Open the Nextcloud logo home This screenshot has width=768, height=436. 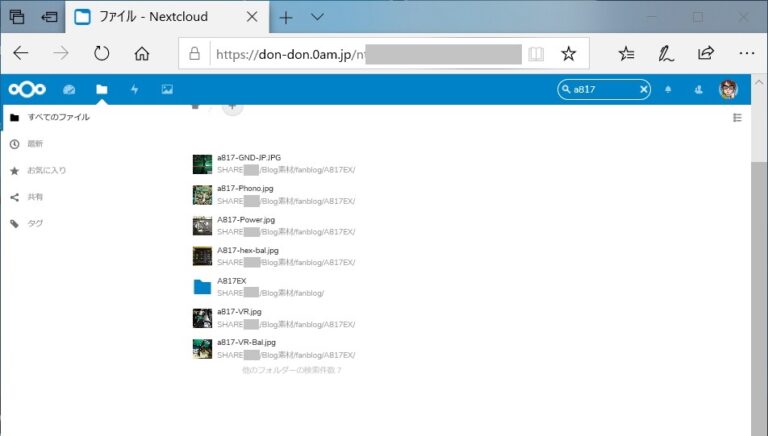pos(27,89)
